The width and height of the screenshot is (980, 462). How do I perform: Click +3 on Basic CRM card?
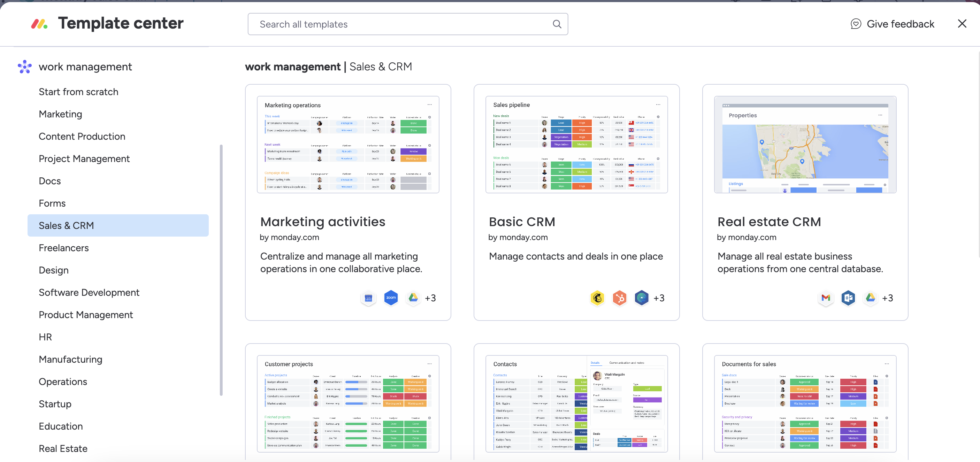click(659, 298)
